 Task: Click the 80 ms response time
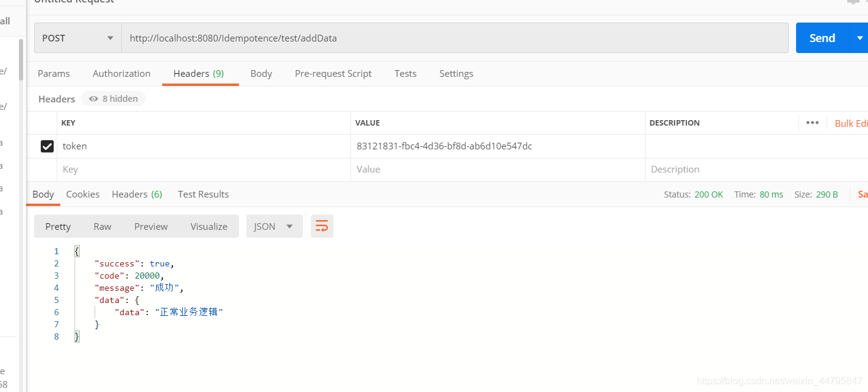771,194
